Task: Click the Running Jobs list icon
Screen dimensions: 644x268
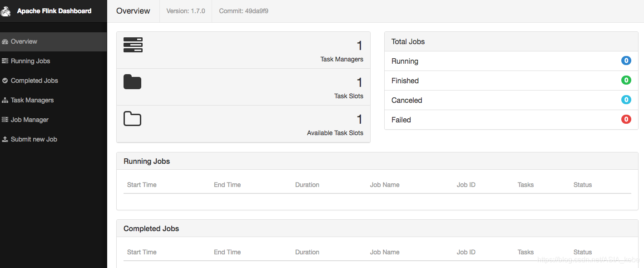Action: click(x=5, y=61)
